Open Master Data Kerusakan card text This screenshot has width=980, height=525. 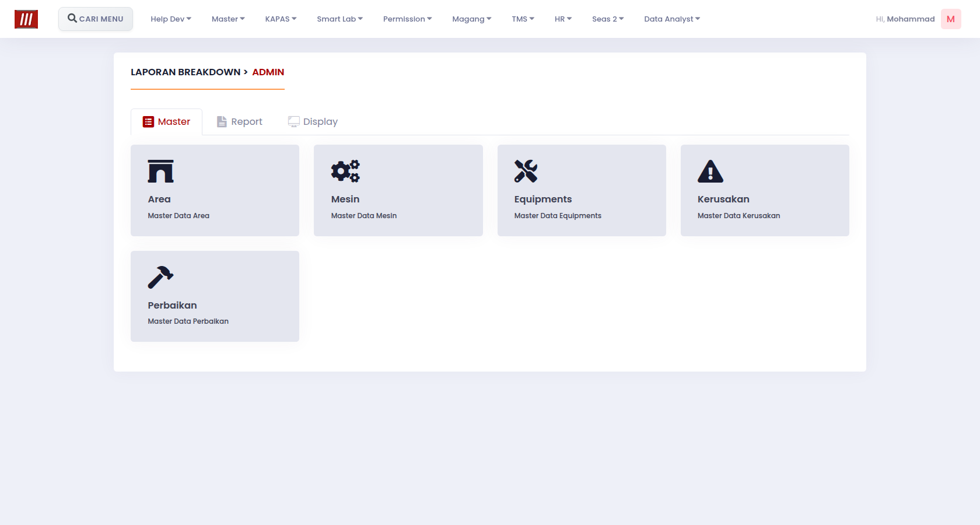point(738,215)
